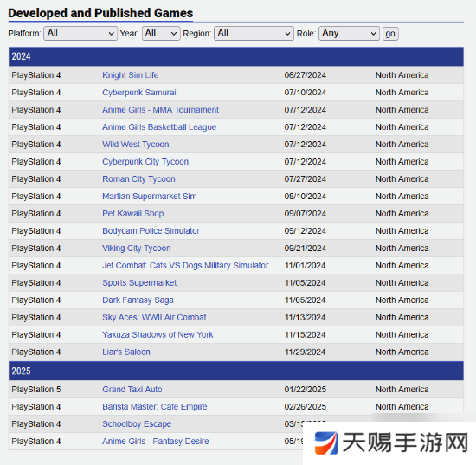Open the Roman City Tycoon link

138,179
